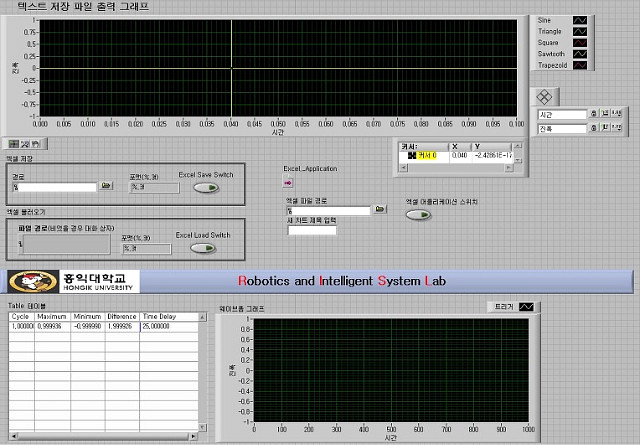Click the table's horizontal scrollbar left arrow

pos(13,436)
